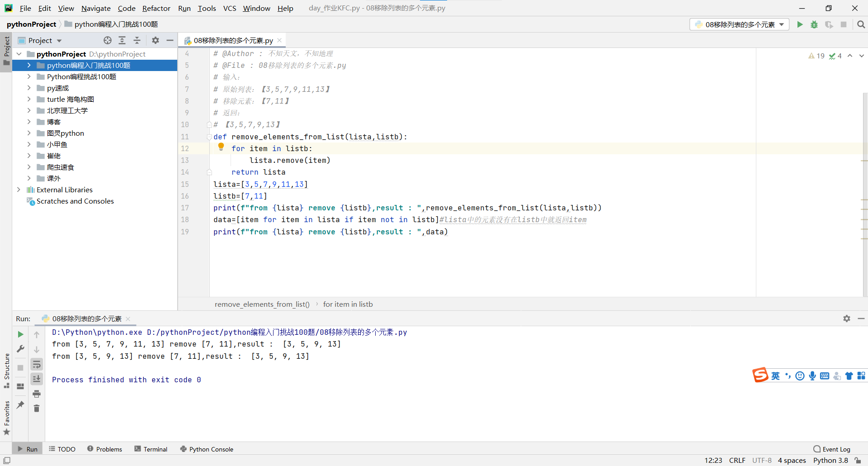868x466 pixels.
Task: Expand External Libraries node
Action: [x=19, y=190]
